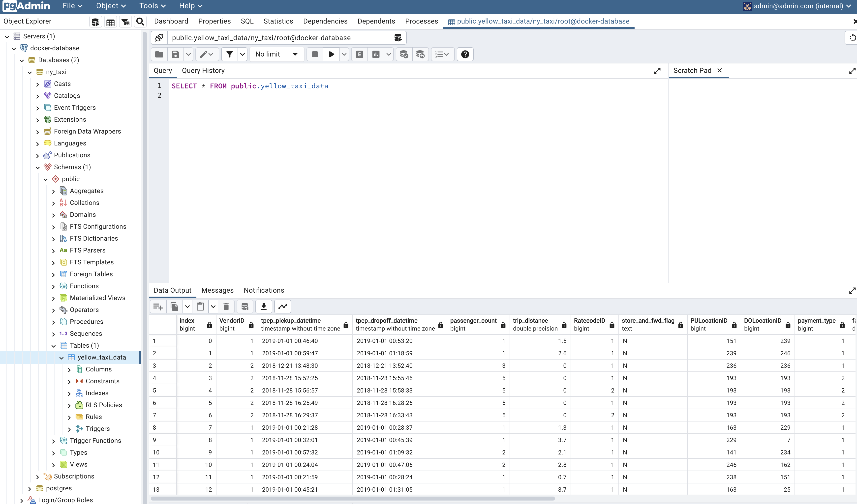Click the Paste clipboard icon
Image resolution: width=857 pixels, height=504 pixels.
click(x=200, y=307)
